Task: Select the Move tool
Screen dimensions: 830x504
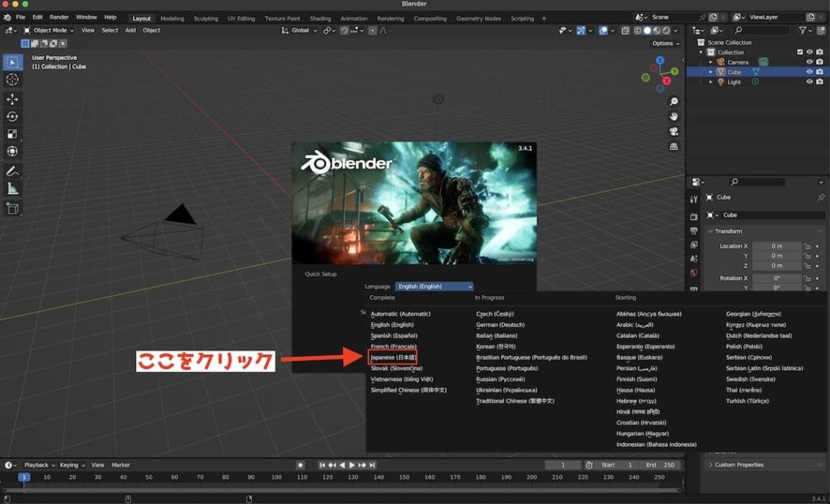Action: coord(12,99)
